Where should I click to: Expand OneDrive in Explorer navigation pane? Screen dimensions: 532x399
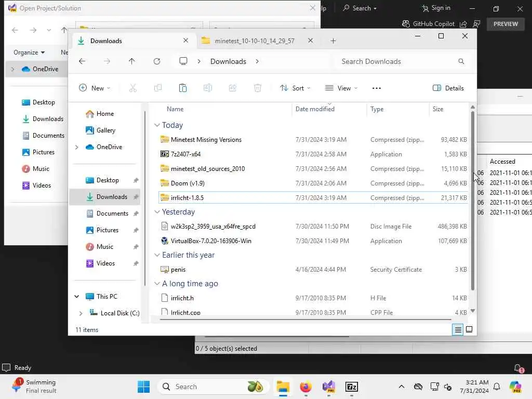coord(77,147)
